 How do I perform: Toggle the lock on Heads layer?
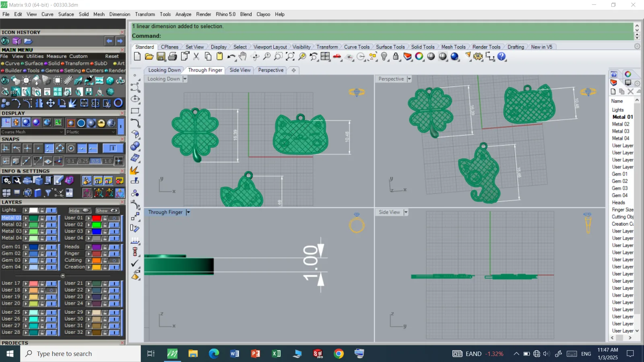pyautogui.click(x=105, y=247)
